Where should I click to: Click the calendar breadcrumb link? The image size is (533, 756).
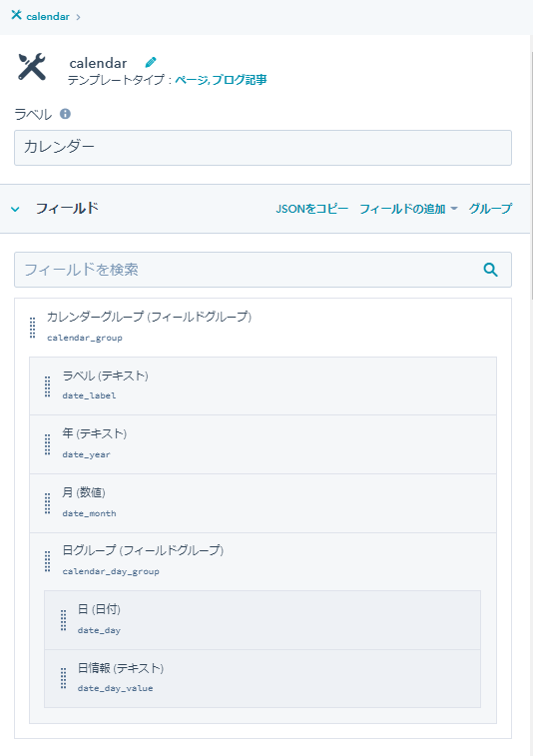[x=48, y=16]
